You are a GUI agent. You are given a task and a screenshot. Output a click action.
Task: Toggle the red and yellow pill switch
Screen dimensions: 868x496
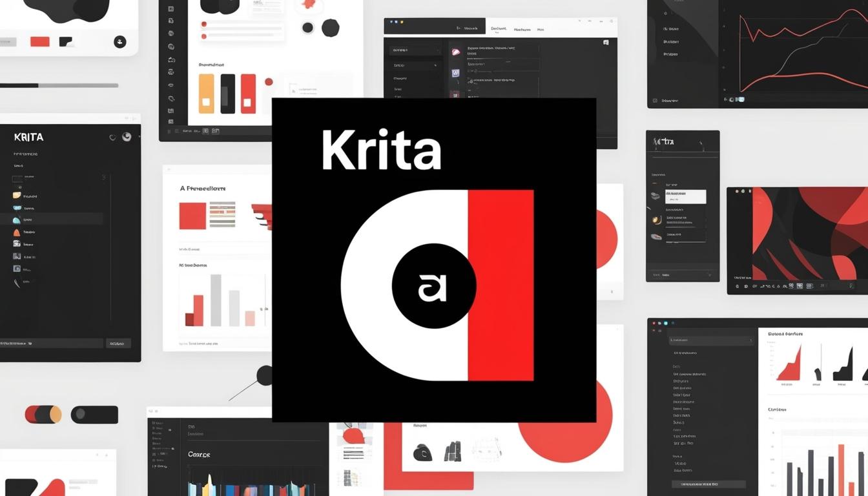[43, 415]
